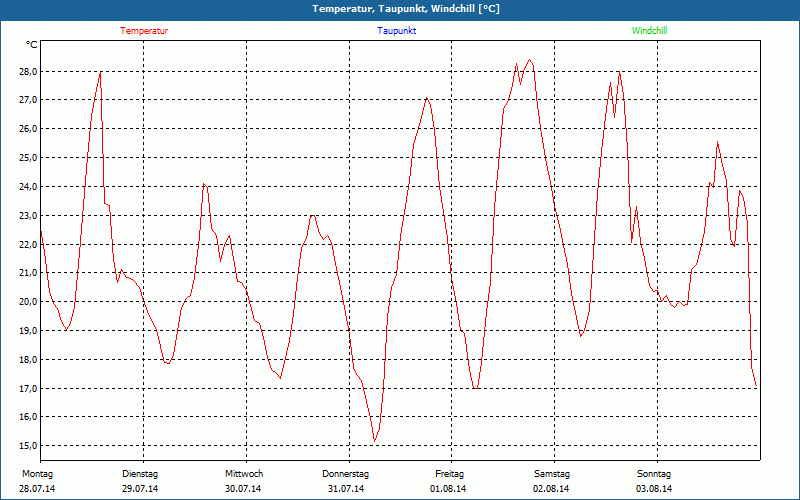Click Friday's highest peak above 28,0

tap(530, 60)
